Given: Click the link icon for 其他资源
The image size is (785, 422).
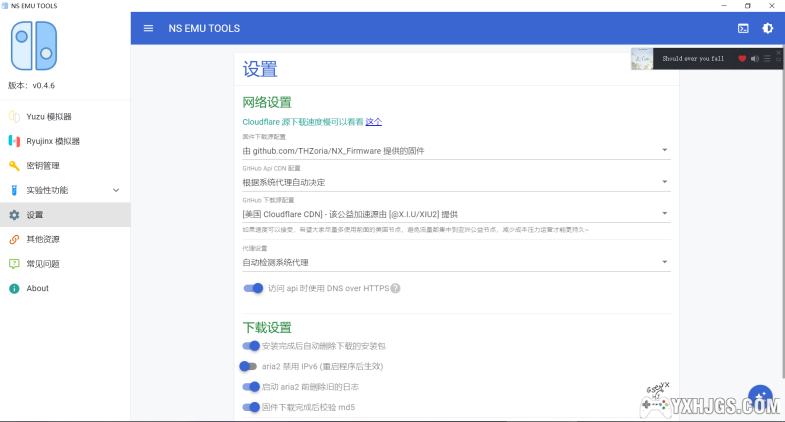Looking at the screenshot, I should 14,239.
